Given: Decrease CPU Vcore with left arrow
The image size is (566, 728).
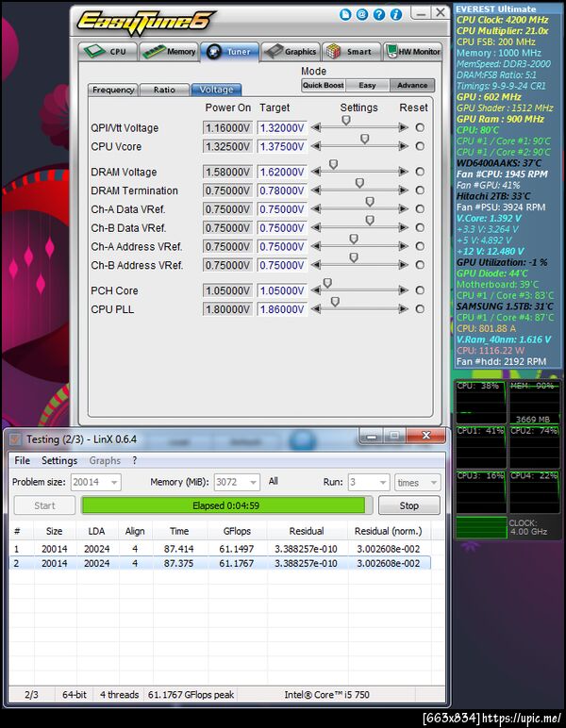Looking at the screenshot, I should (x=316, y=146).
